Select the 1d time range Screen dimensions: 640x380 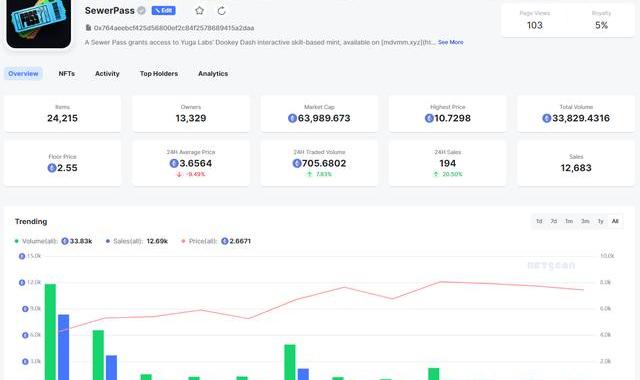point(539,221)
